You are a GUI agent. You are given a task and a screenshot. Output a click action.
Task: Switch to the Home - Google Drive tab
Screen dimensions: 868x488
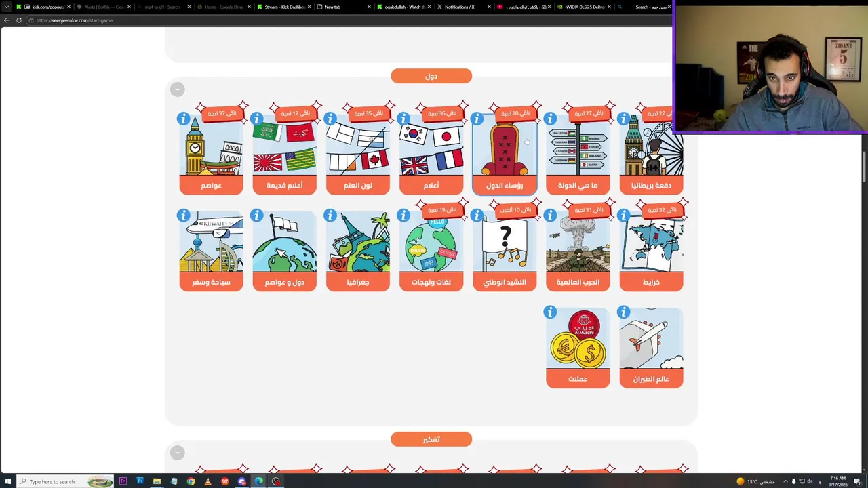coord(223,7)
